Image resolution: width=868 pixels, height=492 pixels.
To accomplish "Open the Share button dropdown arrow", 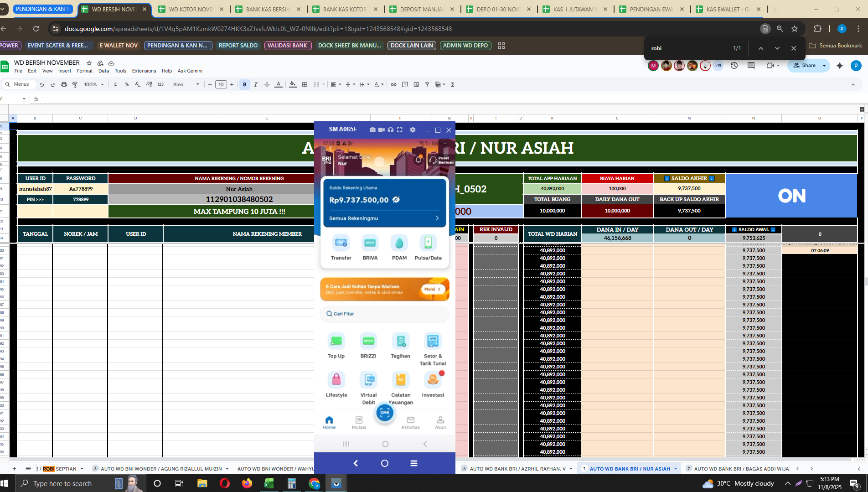I will 824,66.
